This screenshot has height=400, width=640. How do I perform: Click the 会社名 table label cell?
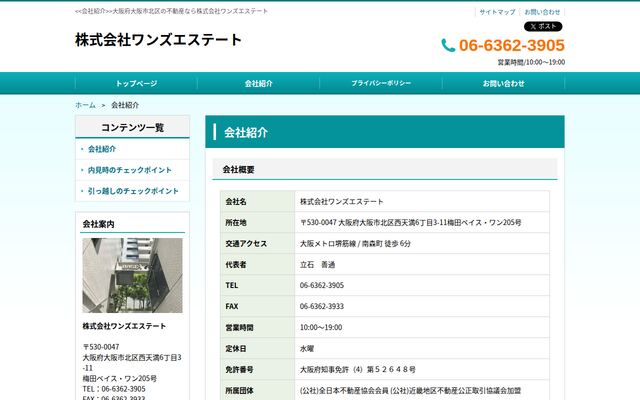pyautogui.click(x=258, y=201)
